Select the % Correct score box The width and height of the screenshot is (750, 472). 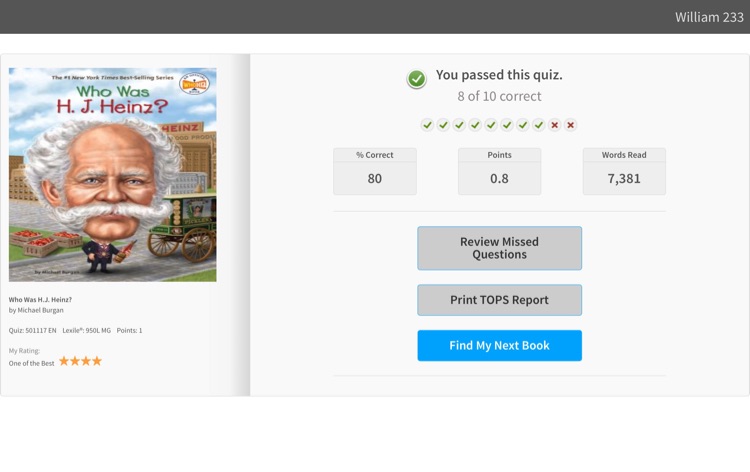pos(375,171)
